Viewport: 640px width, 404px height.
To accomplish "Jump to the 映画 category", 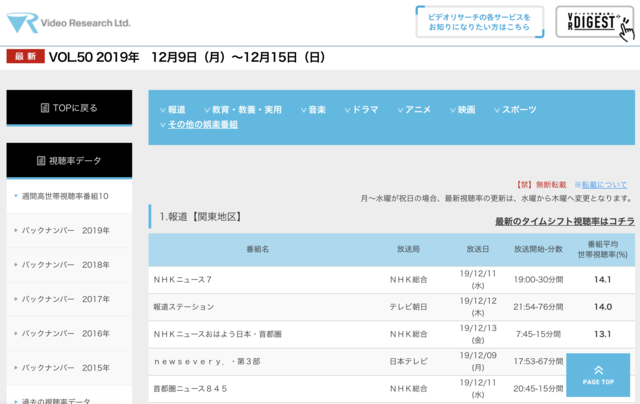I will click(x=462, y=110).
